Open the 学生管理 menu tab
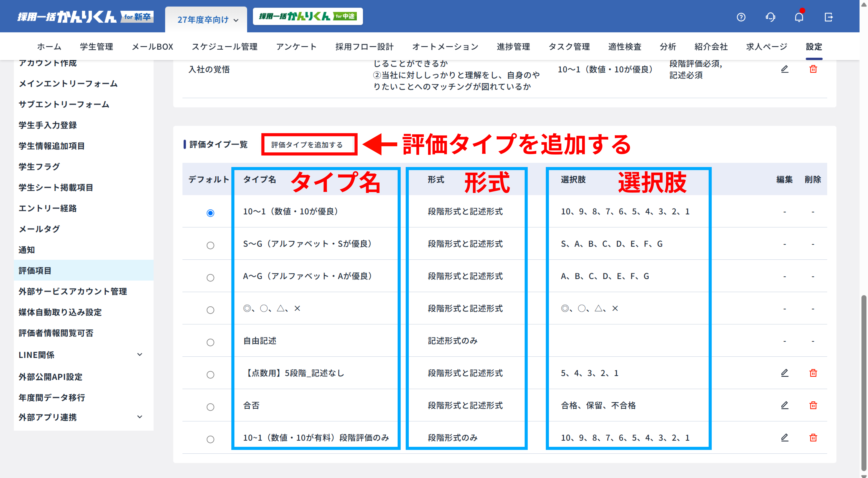The height and width of the screenshot is (478, 868). tap(96, 47)
